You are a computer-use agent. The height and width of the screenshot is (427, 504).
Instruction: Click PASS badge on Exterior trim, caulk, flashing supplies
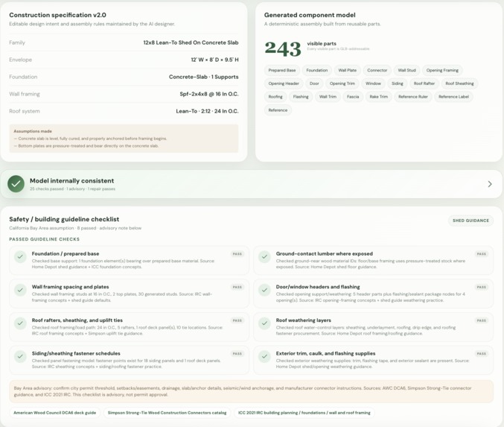(482, 354)
